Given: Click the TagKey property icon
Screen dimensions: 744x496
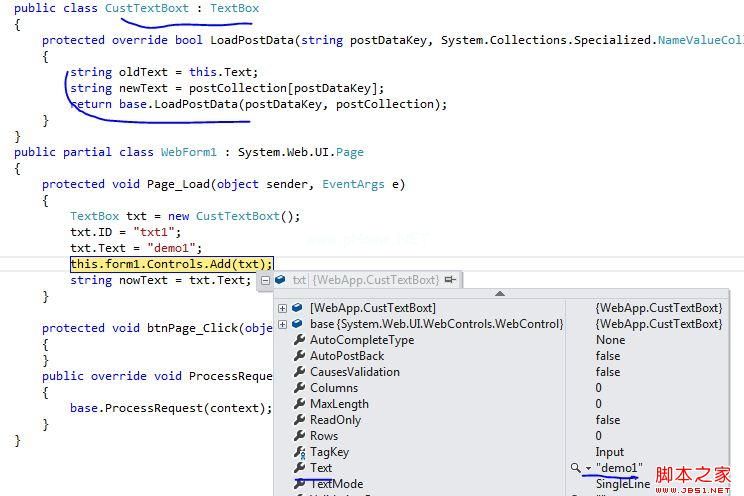Looking at the screenshot, I should (299, 452).
